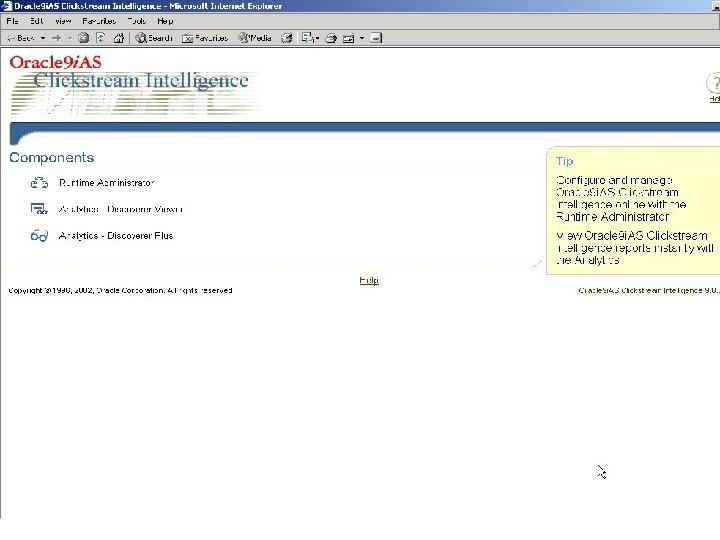Click the Analytics Discoverer Viewer icon
720x540 pixels.
point(39,209)
